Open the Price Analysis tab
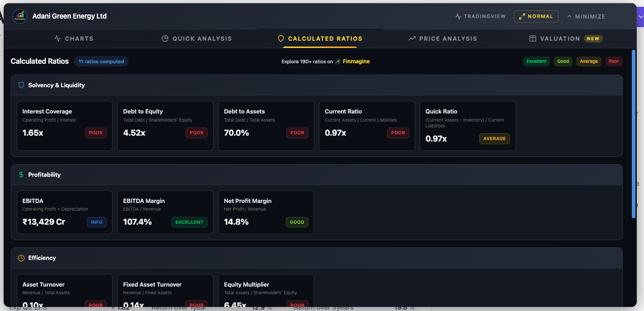The width and height of the screenshot is (644, 311). point(442,38)
